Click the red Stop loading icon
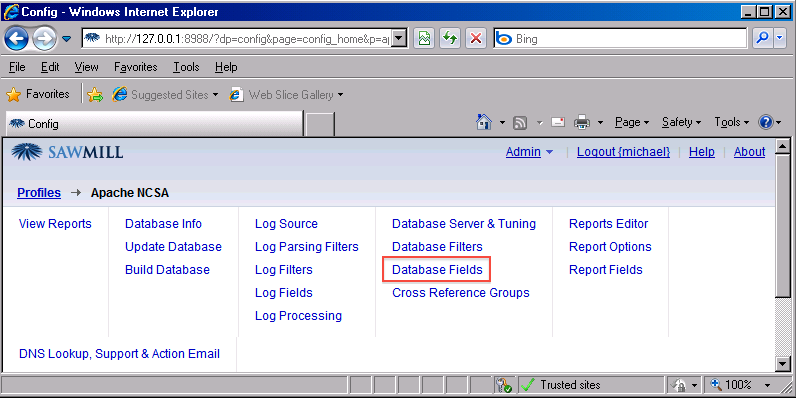The image size is (796, 398). tap(476, 39)
